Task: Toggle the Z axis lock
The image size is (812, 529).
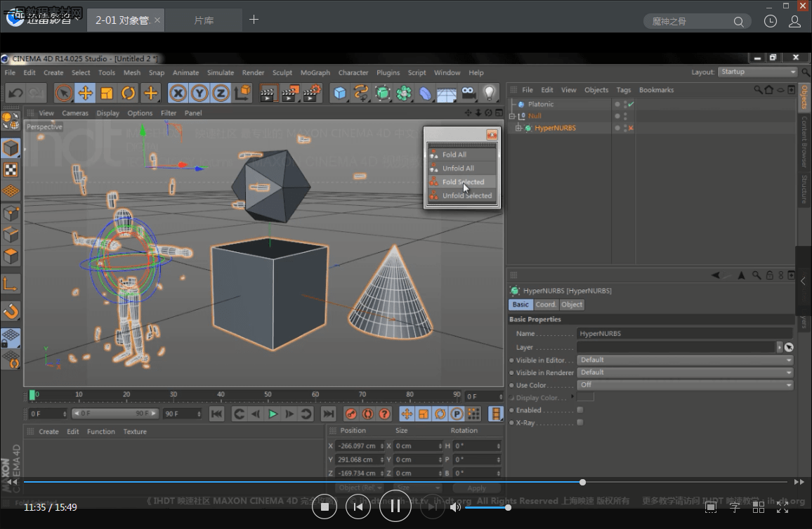Action: pos(221,93)
